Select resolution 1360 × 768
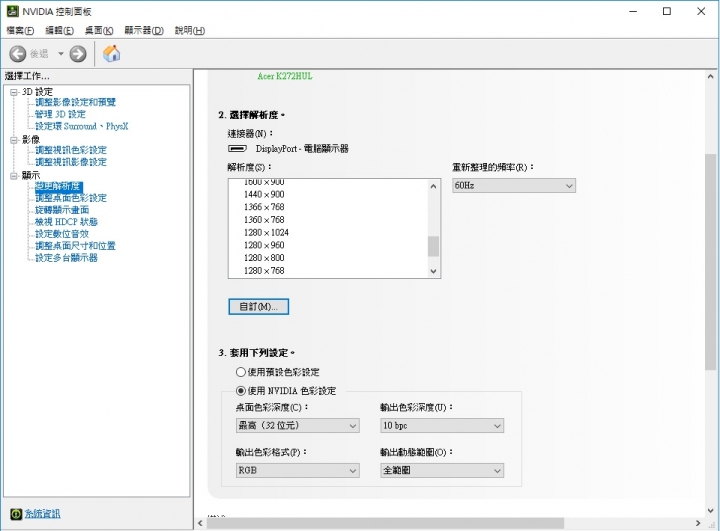 tap(264, 220)
